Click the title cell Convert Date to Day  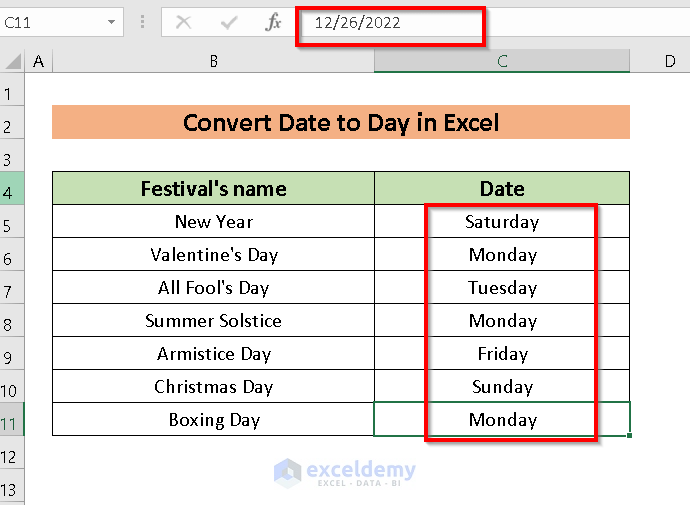click(x=341, y=123)
